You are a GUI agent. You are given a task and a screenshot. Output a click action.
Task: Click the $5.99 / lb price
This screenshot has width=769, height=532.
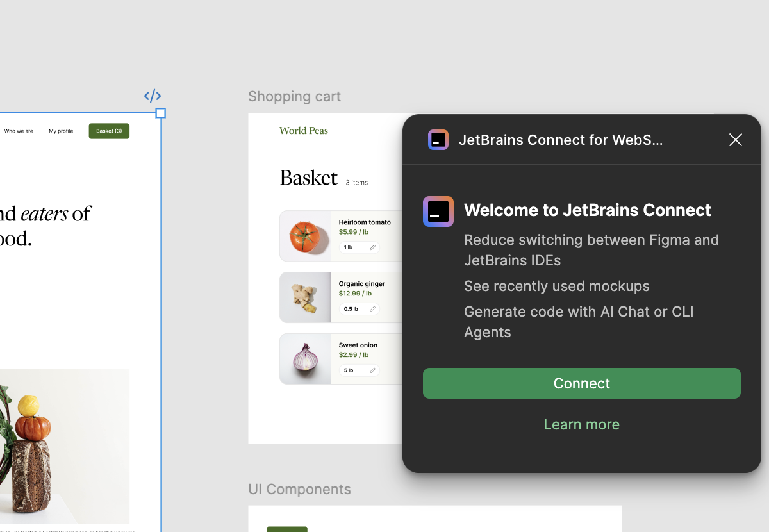click(x=354, y=232)
